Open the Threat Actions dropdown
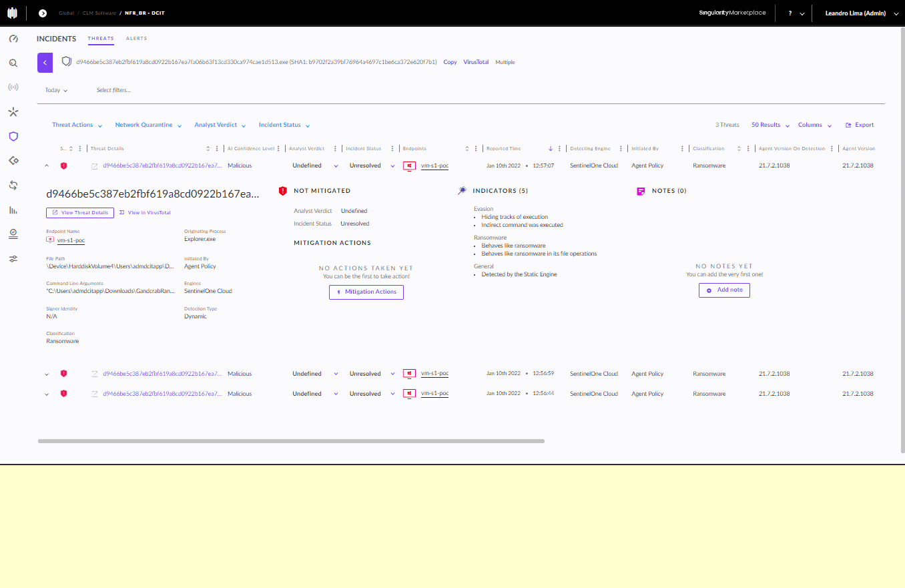This screenshot has width=905, height=588. click(x=77, y=125)
